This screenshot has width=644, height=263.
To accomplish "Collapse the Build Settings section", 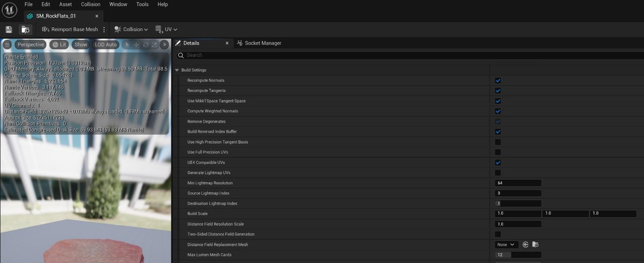I will pyautogui.click(x=177, y=70).
